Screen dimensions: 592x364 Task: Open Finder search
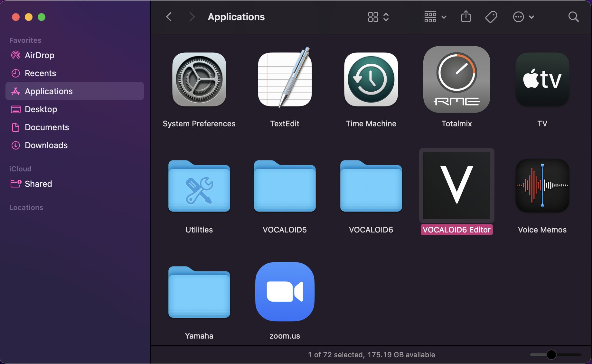point(573,16)
